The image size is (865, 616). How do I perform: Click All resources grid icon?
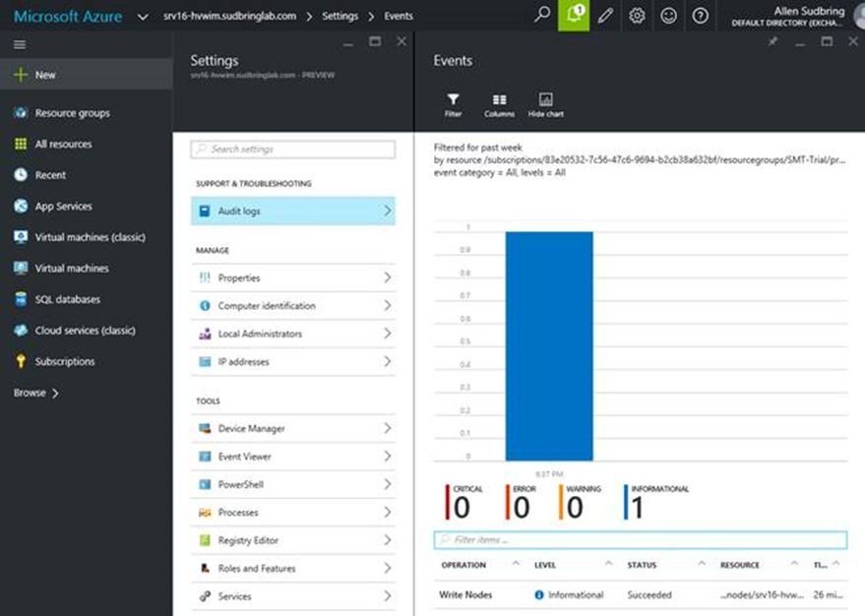[x=21, y=144]
